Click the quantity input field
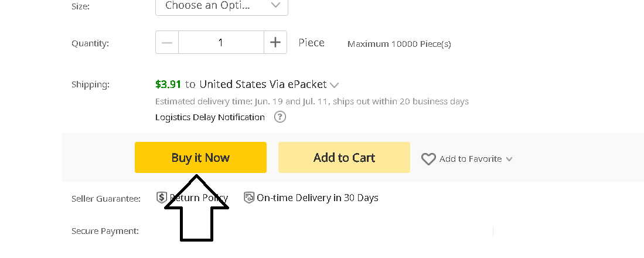 221,43
